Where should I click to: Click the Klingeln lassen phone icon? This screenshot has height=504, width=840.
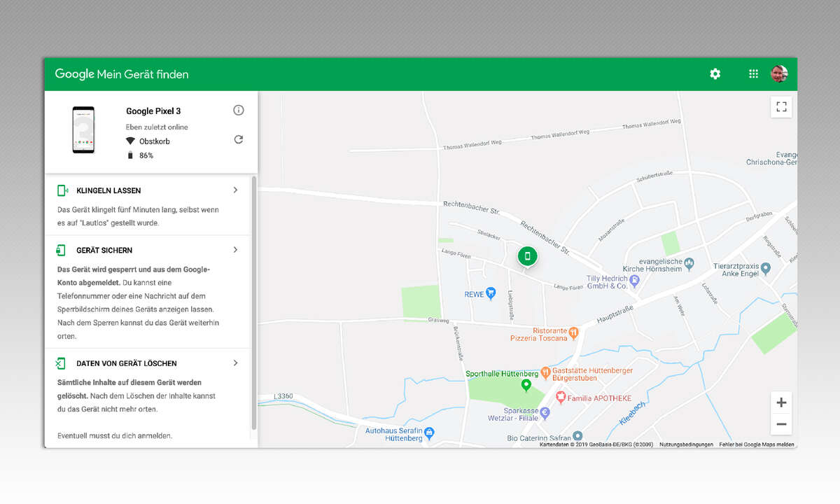tap(62, 190)
